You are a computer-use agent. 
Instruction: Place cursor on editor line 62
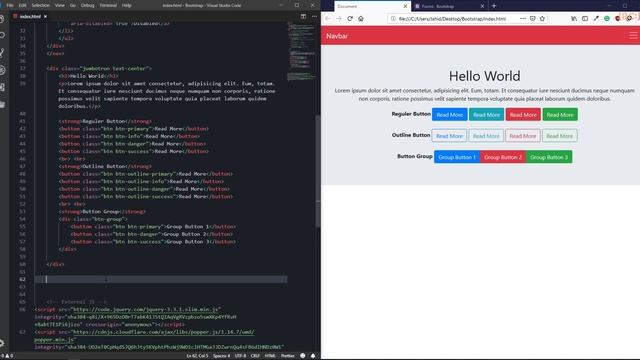click(x=161, y=279)
